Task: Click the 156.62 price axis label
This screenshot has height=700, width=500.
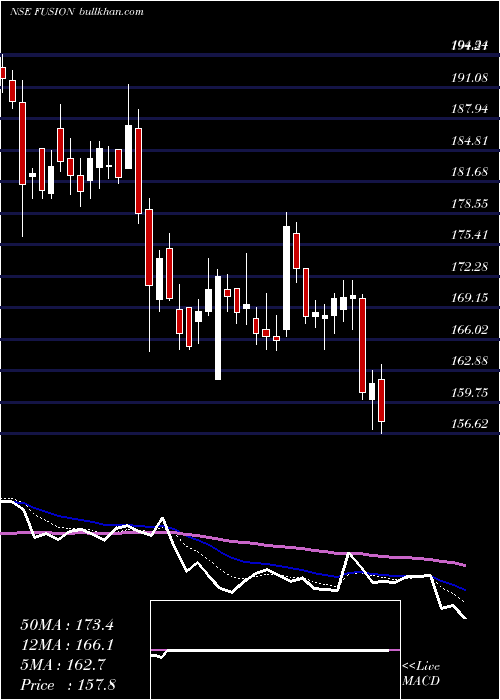Action: [x=470, y=424]
